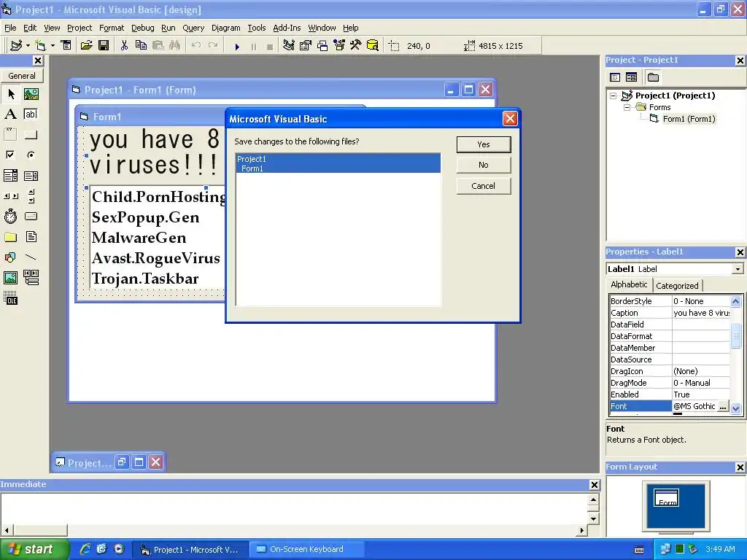Select the OLE tool
The height and width of the screenshot is (560, 747).
click(10, 298)
